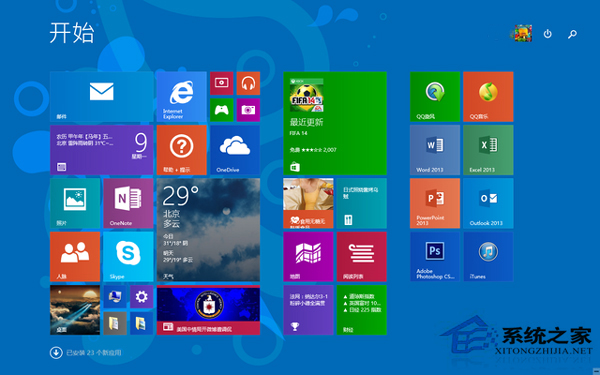This screenshot has height=375, width=600.
Task: Open the small Camera tile
Action: tap(248, 110)
